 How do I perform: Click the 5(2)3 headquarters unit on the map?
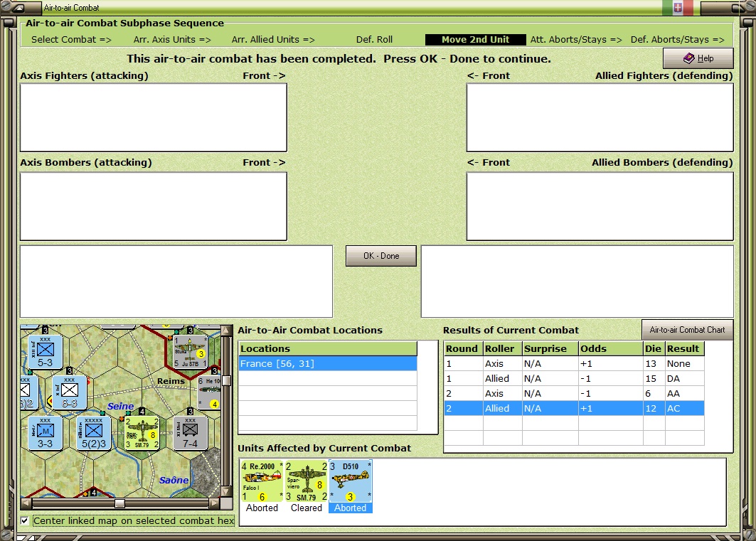click(94, 433)
